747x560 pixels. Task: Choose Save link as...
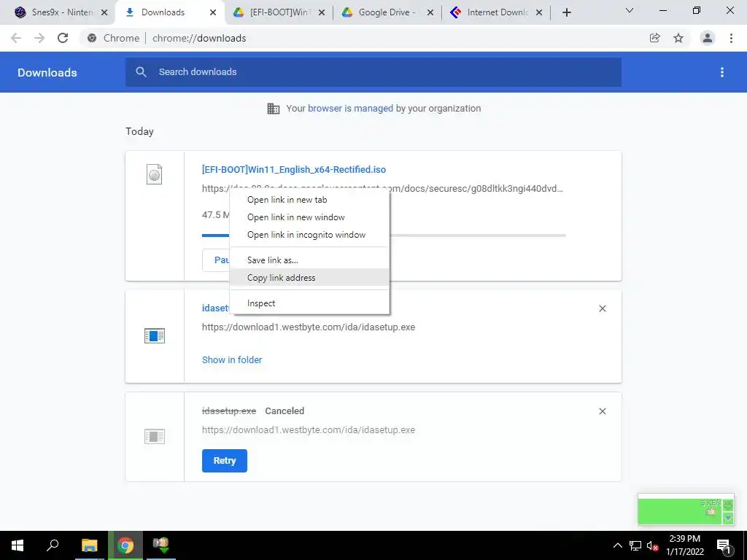(309, 260)
